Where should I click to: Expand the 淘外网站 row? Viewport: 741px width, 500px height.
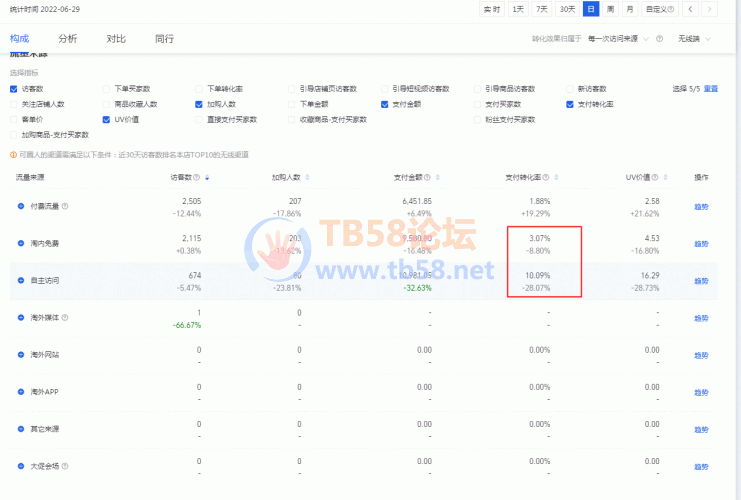(x=21, y=354)
